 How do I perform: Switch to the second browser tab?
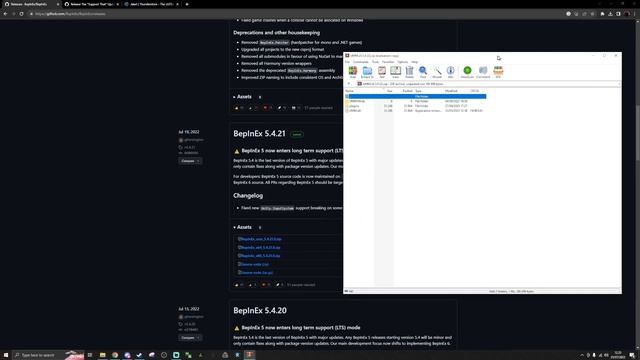click(92, 4)
